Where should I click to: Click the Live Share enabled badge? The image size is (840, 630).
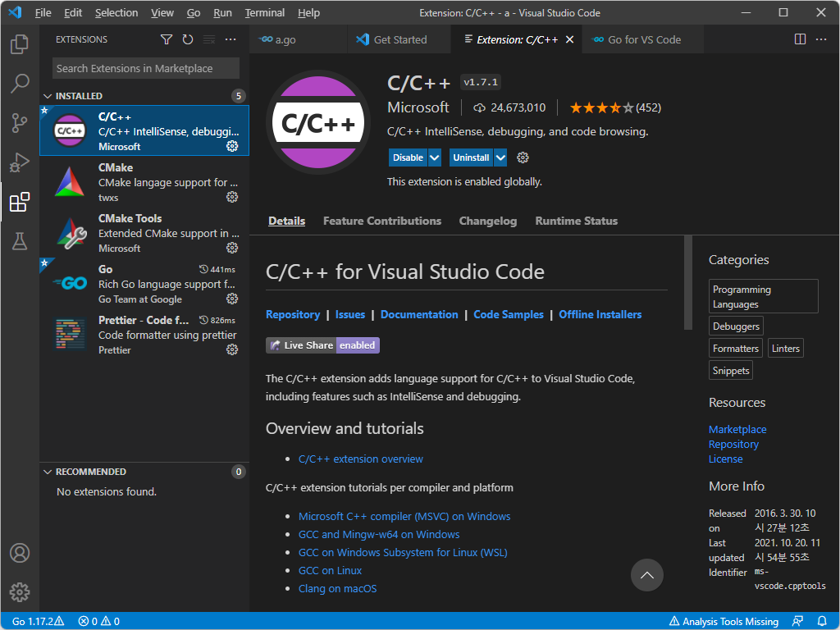322,345
